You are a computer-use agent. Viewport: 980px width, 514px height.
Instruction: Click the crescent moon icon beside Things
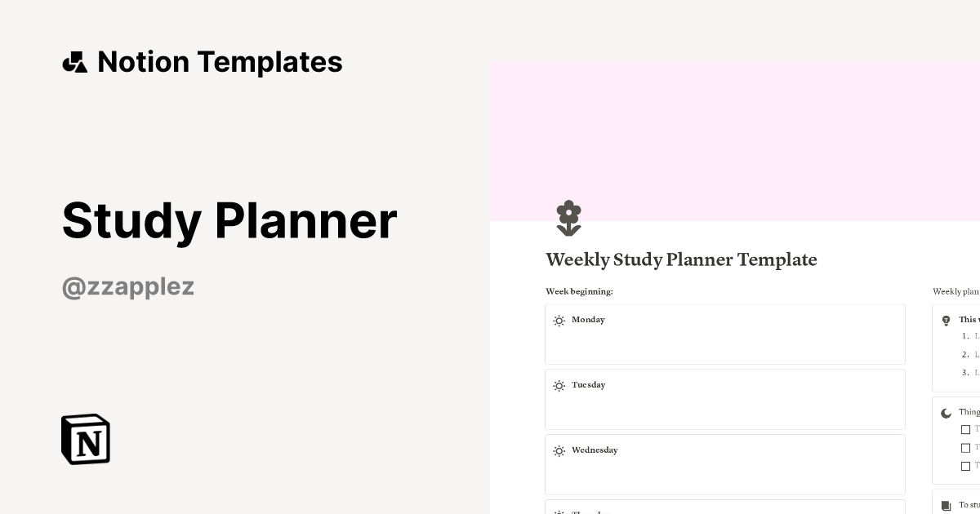point(946,413)
